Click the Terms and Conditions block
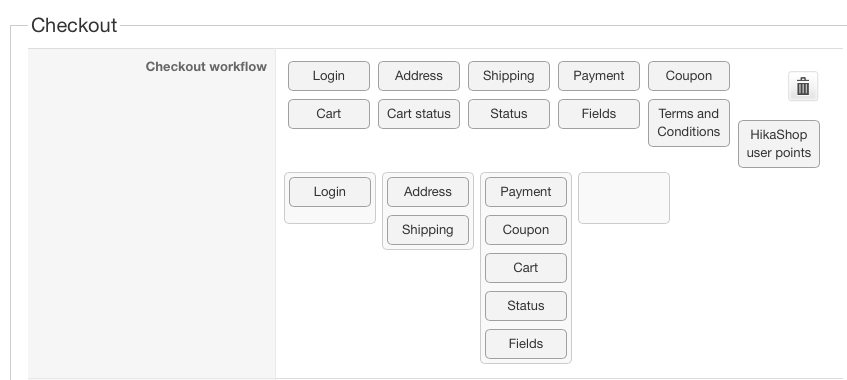 point(689,123)
